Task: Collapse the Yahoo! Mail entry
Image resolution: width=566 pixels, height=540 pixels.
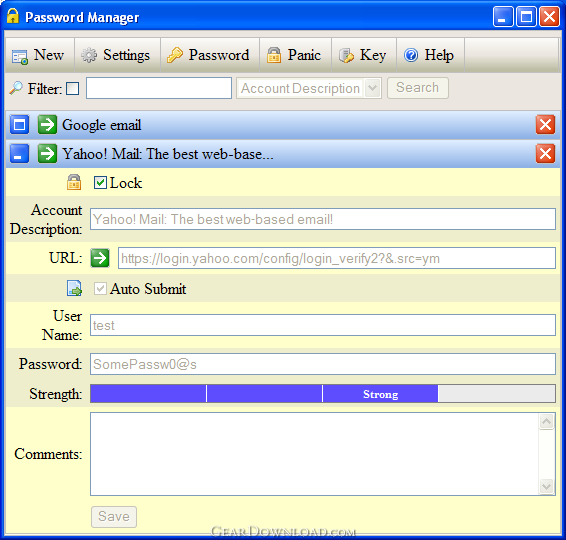Action: tap(19, 153)
